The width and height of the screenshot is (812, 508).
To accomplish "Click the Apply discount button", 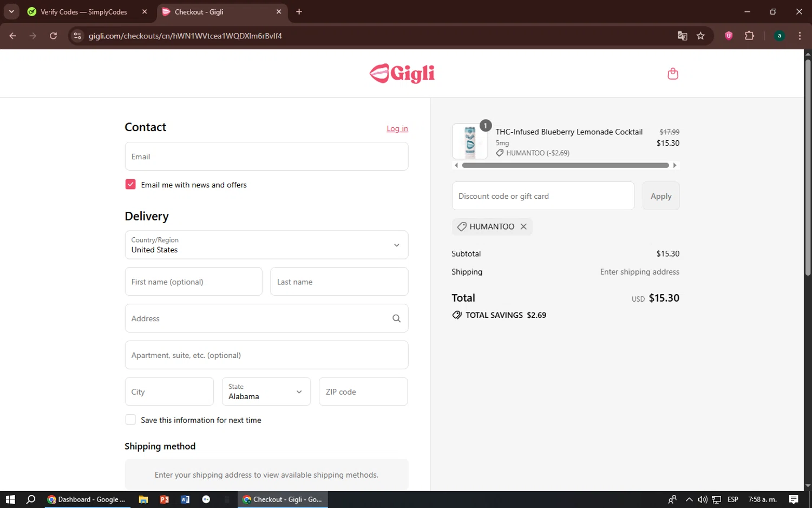I will (661, 196).
